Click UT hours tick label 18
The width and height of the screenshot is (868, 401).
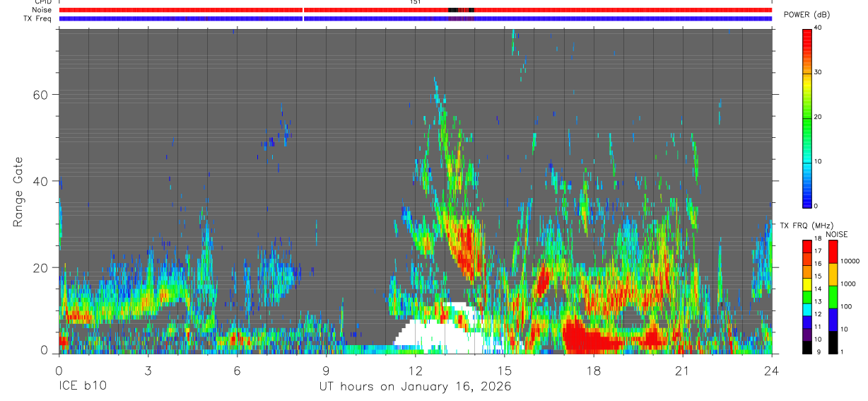tap(594, 371)
